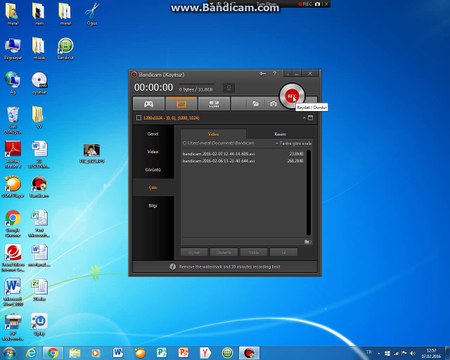Open the Video settings section in sidebar

(x=153, y=152)
